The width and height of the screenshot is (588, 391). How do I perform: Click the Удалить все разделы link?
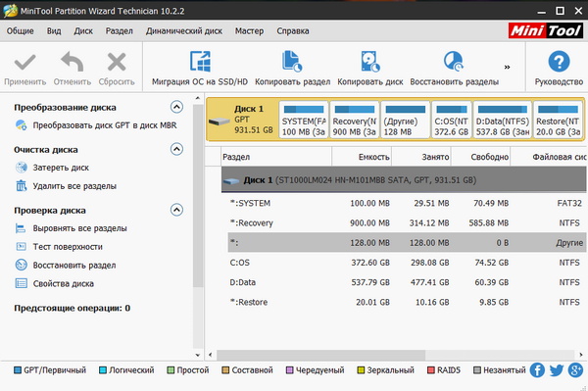pyautogui.click(x=74, y=186)
